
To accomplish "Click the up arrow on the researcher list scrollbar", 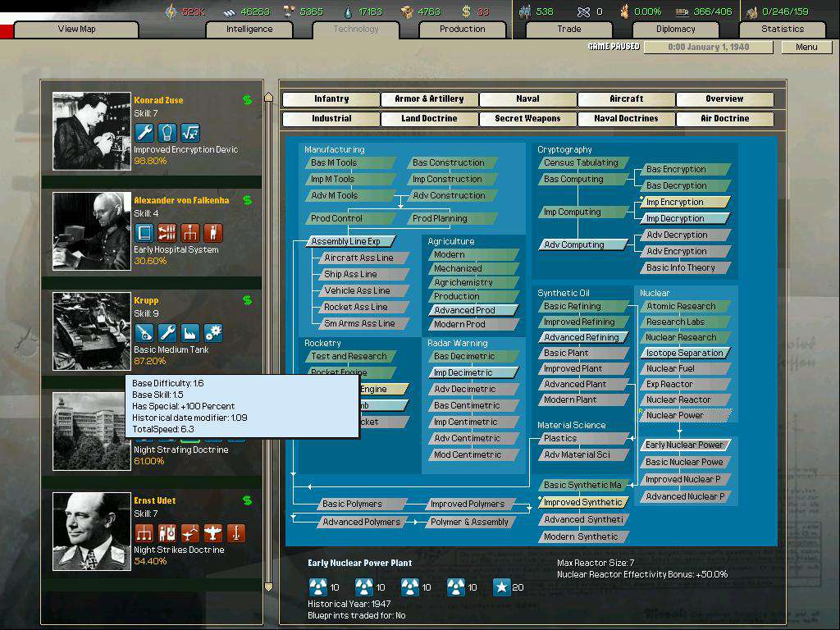I will (x=268, y=96).
